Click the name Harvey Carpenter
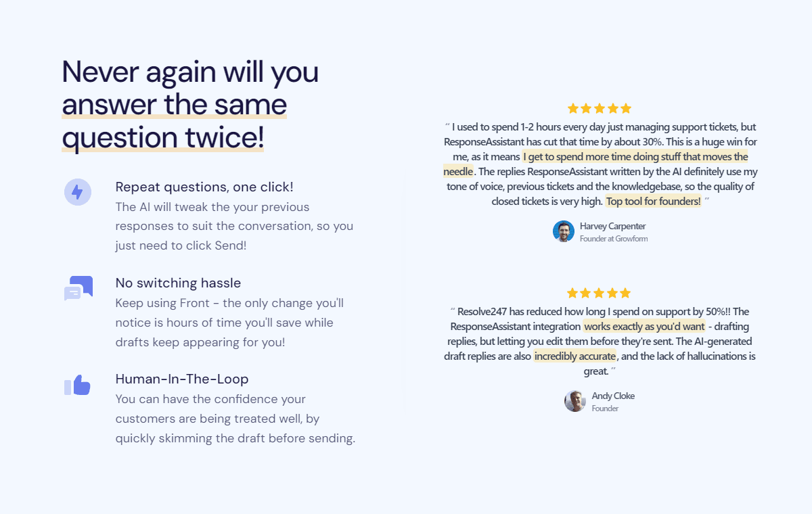Screen dimensions: 812x514 [x=613, y=226]
